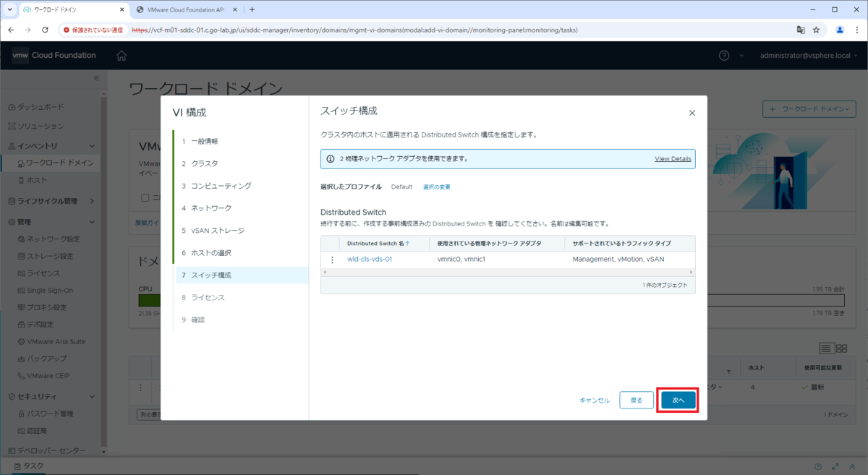Screen dimensions: 868x475
Task: Sort by Distributed Switch 名 column header
Action: tap(378, 244)
